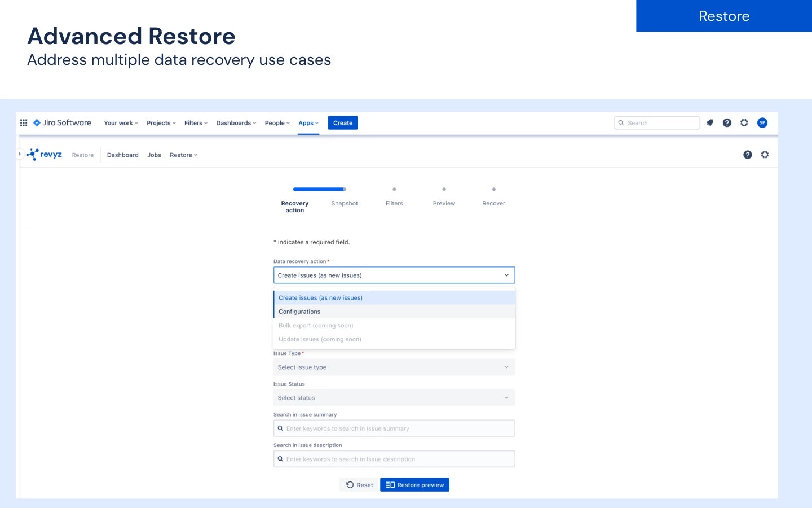This screenshot has height=508, width=812.
Task: Open the Select status dropdown
Action: click(x=394, y=398)
